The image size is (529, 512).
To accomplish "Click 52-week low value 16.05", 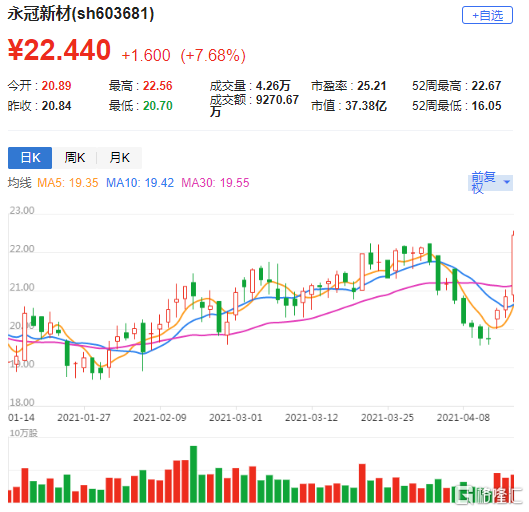I will pos(486,106).
